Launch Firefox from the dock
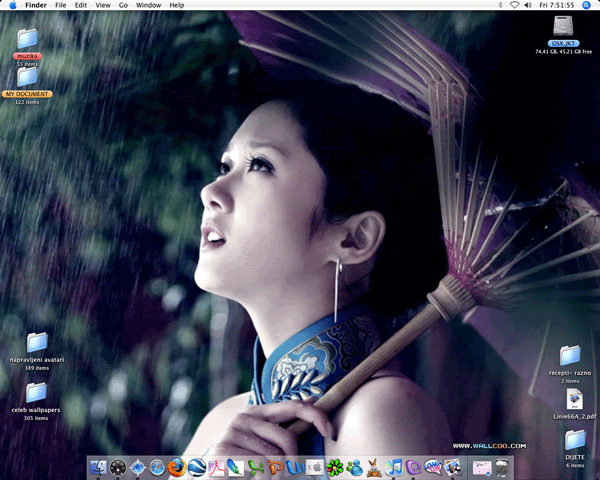The height and width of the screenshot is (480, 600). (x=176, y=467)
